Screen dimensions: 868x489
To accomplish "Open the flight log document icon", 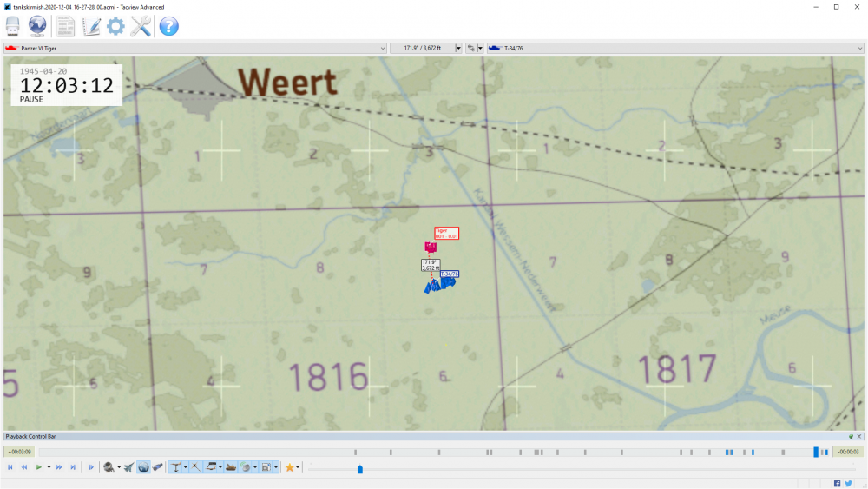I will point(65,26).
